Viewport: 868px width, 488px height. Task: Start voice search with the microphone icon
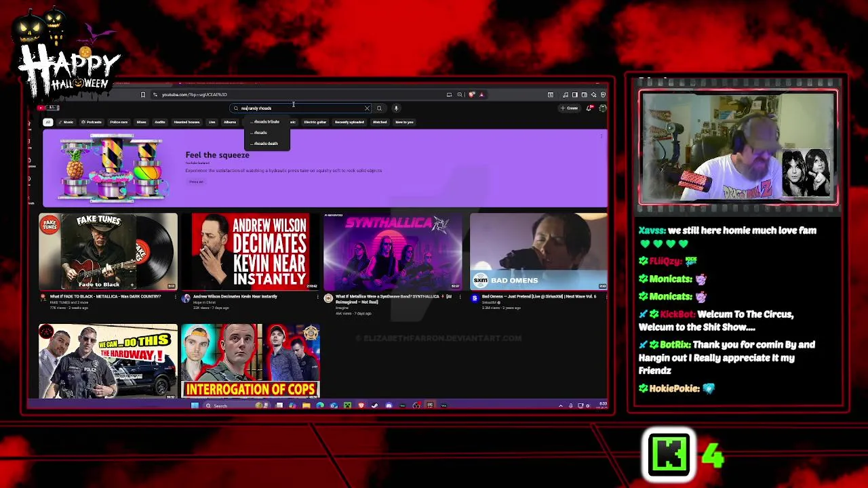(396, 108)
